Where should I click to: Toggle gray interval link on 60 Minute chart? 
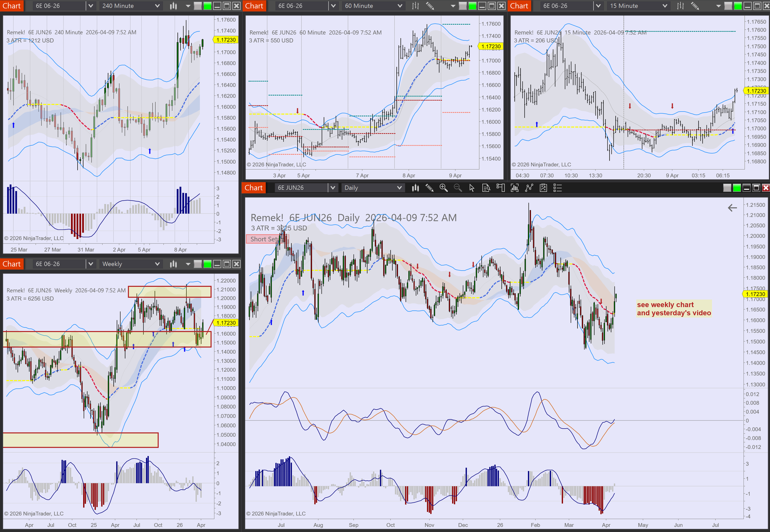point(462,6)
